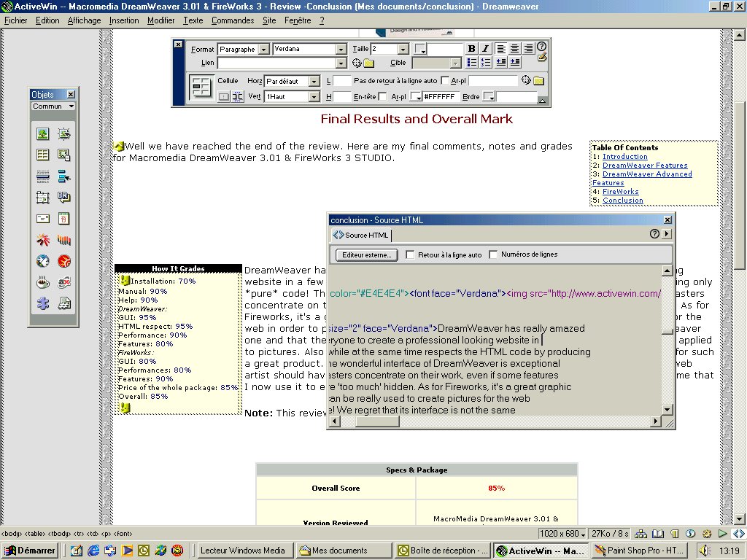Insert a Java applet object
The height and width of the screenshot is (560, 747).
(x=43, y=282)
